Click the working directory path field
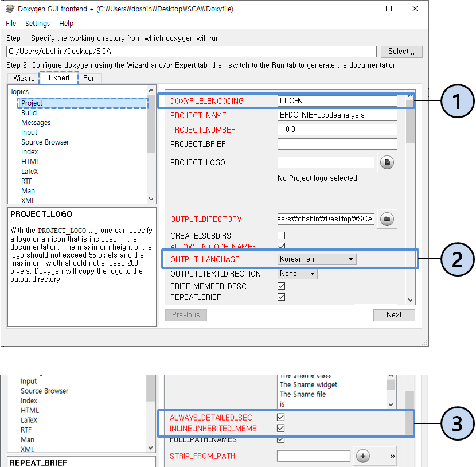The width and height of the screenshot is (476, 467). pyautogui.click(x=191, y=52)
